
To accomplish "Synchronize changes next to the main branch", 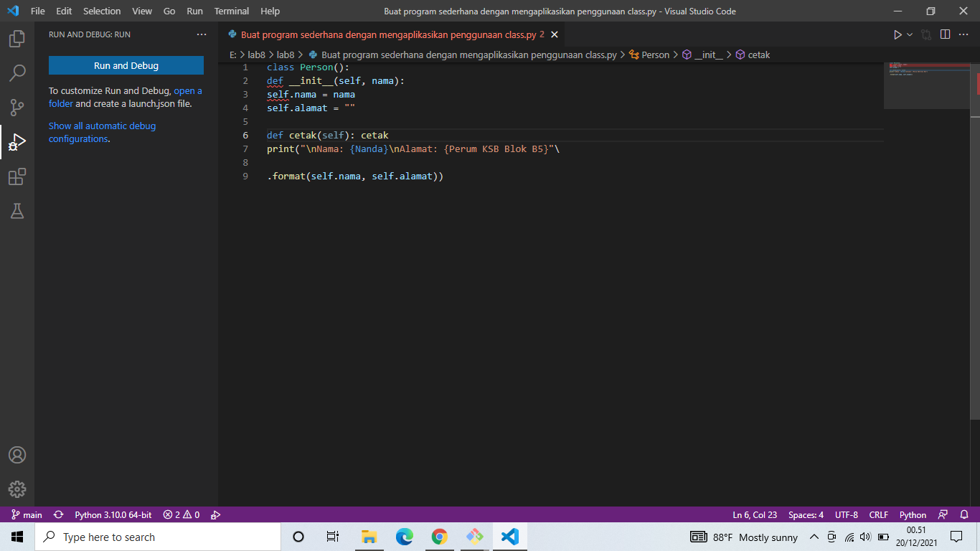I will (x=58, y=514).
